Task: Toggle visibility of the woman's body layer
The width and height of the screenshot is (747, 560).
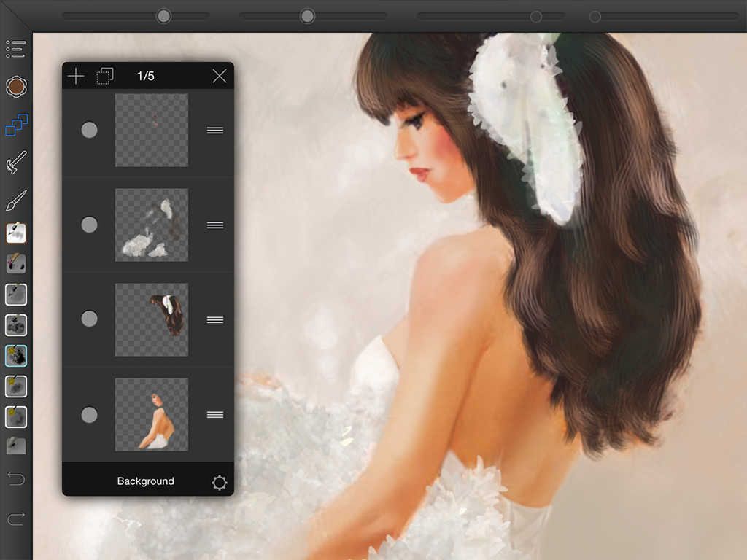Action: tap(89, 415)
